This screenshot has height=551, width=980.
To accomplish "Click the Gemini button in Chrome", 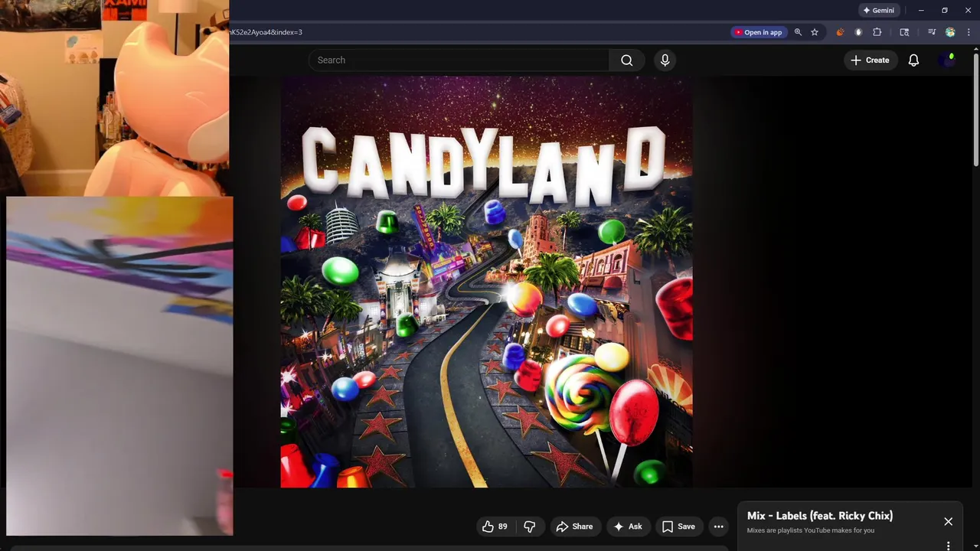I will pos(878,11).
